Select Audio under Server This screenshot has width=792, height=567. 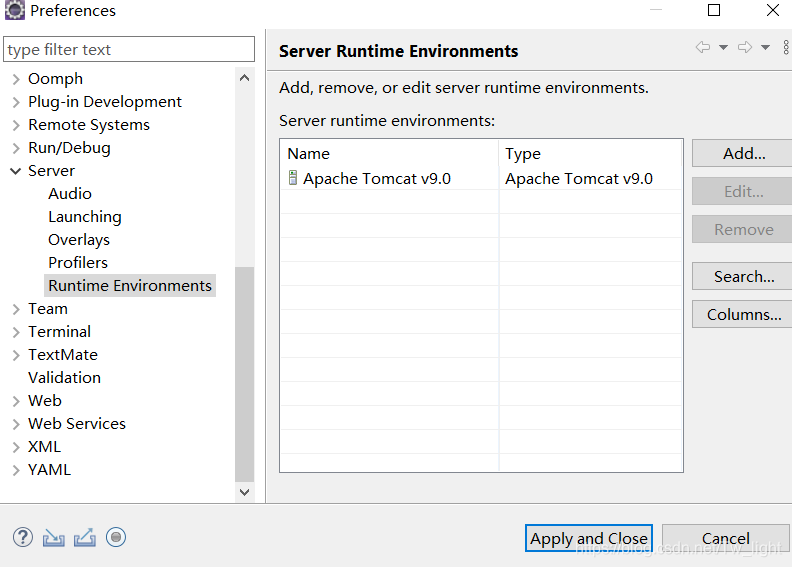(70, 193)
